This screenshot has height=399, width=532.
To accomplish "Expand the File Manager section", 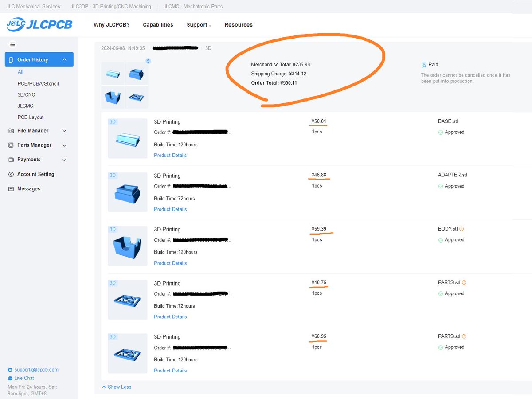I will click(64, 131).
